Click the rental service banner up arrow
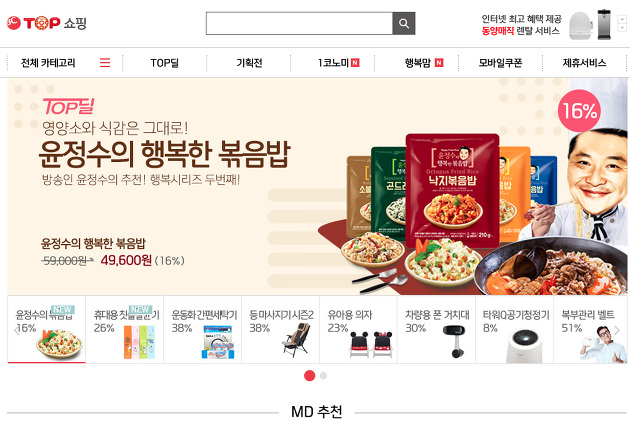The height and width of the screenshot is (421, 630). tap(622, 19)
